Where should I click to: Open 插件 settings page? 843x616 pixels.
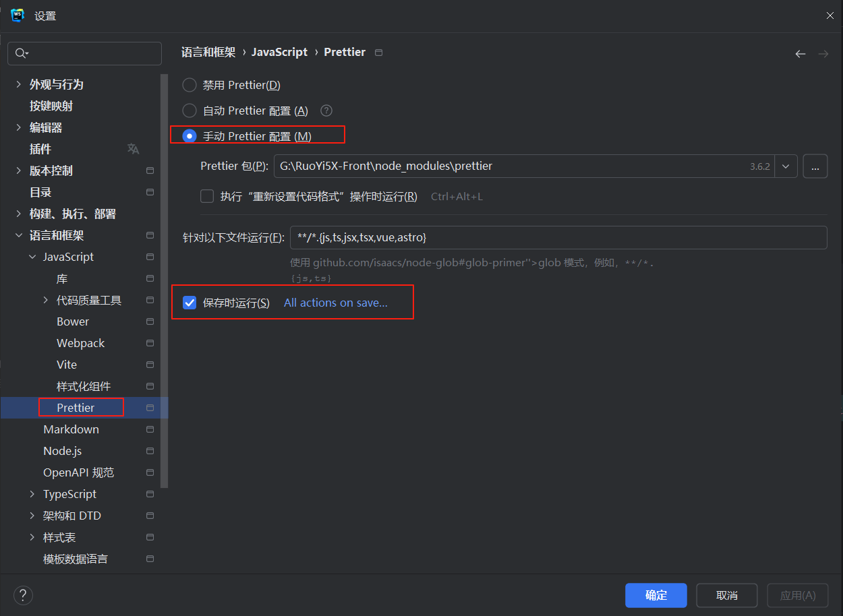pos(40,149)
